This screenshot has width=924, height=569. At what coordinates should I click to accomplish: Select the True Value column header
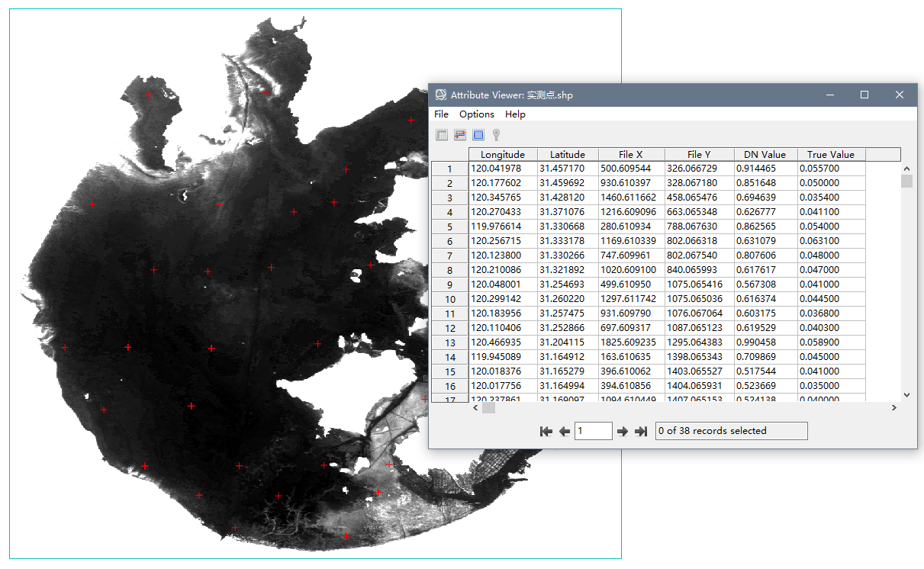[830, 155]
